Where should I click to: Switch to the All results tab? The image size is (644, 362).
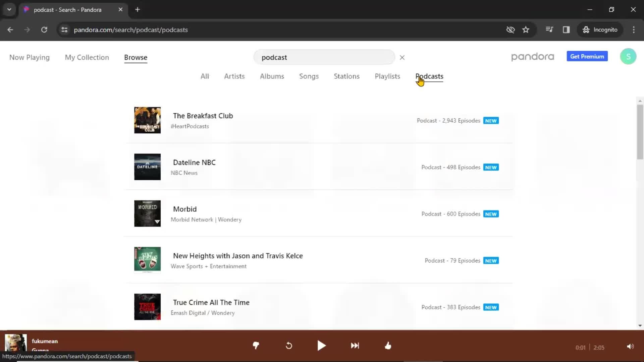pos(205,76)
